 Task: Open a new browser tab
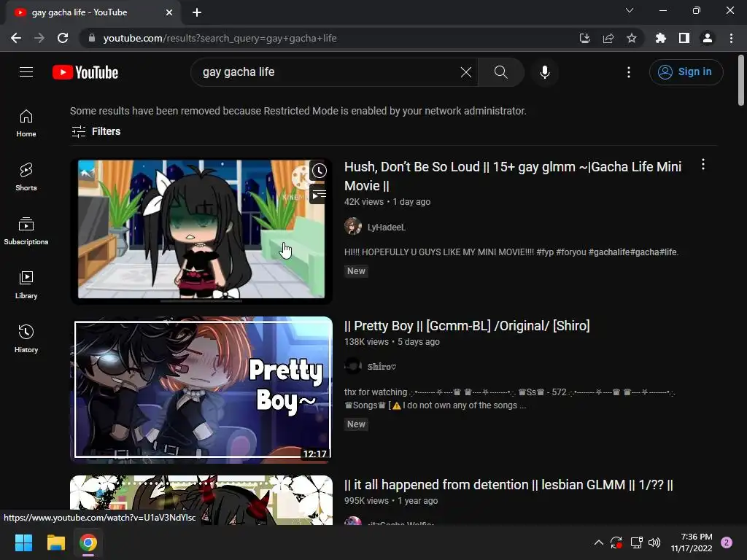click(x=197, y=12)
